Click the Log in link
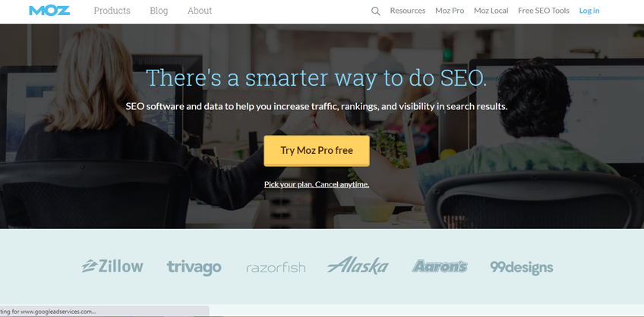Image resolution: width=644 pixels, height=317 pixels. coord(589,11)
